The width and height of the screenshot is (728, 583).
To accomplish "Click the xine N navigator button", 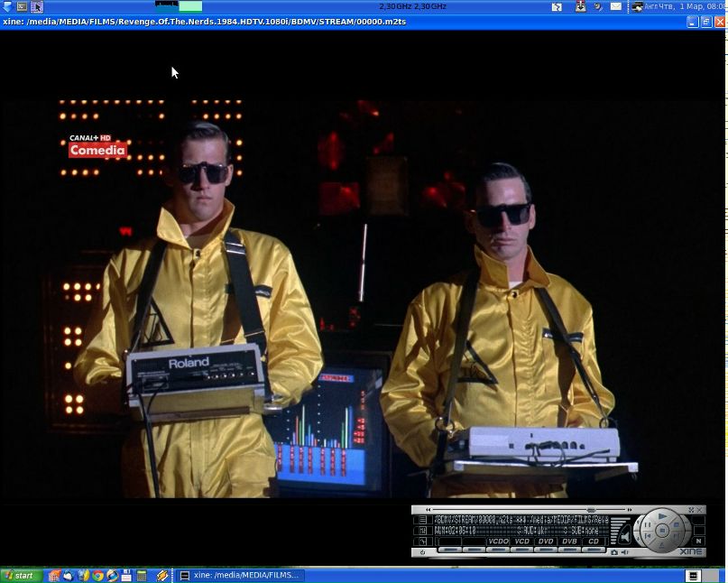I will 699,541.
